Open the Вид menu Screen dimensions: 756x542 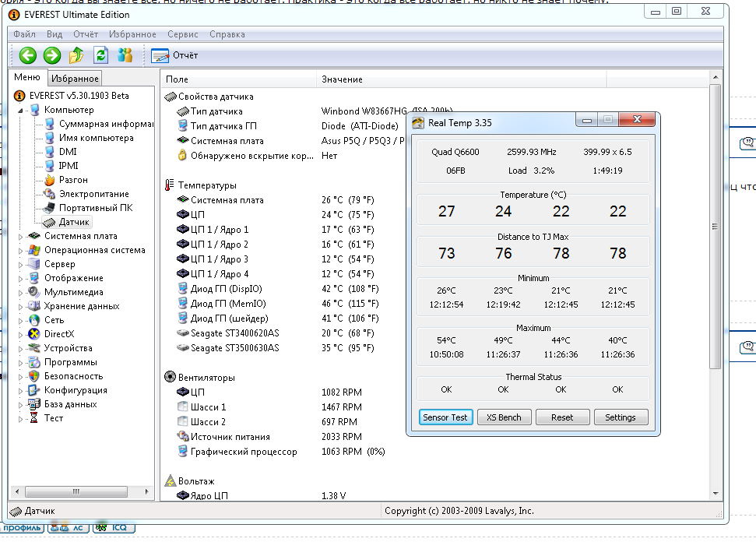(x=55, y=34)
